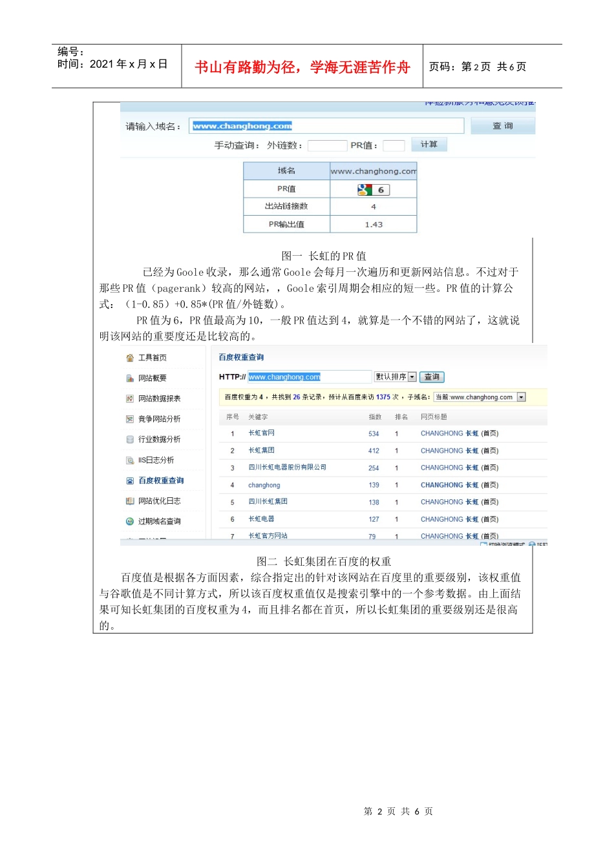Screen dimensions: 614x868
Task: Open keyword link 长虹官方网站
Action: [268, 536]
